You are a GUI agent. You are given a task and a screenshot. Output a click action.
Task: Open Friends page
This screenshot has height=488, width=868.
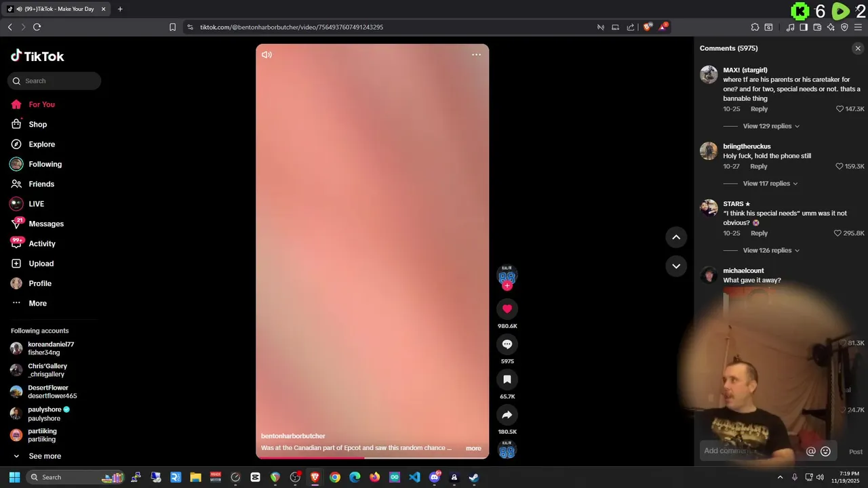(41, 184)
